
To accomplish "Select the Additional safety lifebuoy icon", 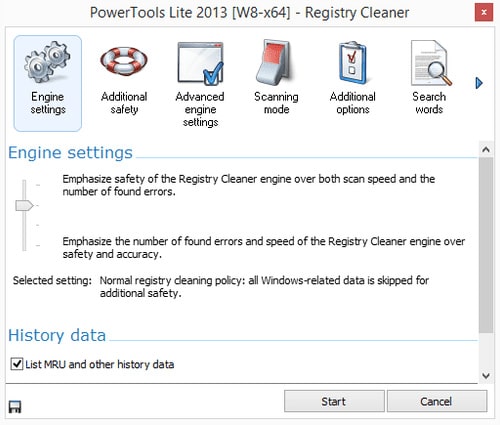I will (124, 62).
